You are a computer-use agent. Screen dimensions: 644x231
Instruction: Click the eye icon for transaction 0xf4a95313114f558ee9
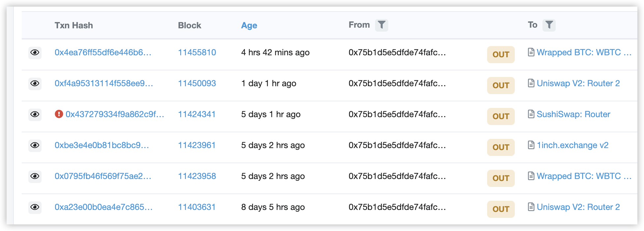35,84
